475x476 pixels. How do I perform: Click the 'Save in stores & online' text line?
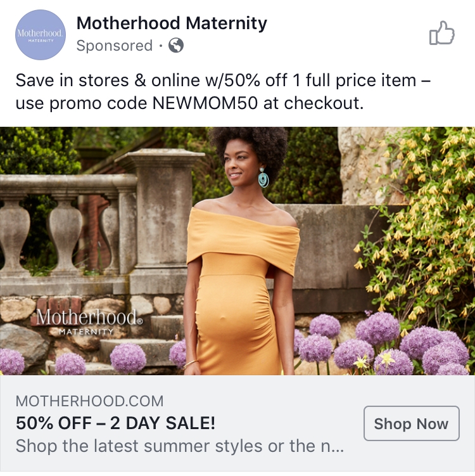pyautogui.click(x=223, y=80)
